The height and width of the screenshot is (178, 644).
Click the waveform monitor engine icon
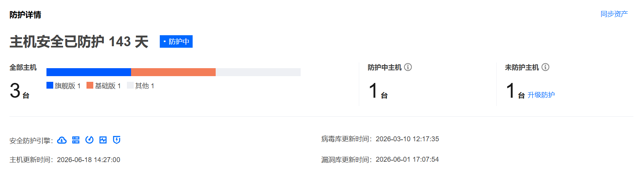point(103,140)
